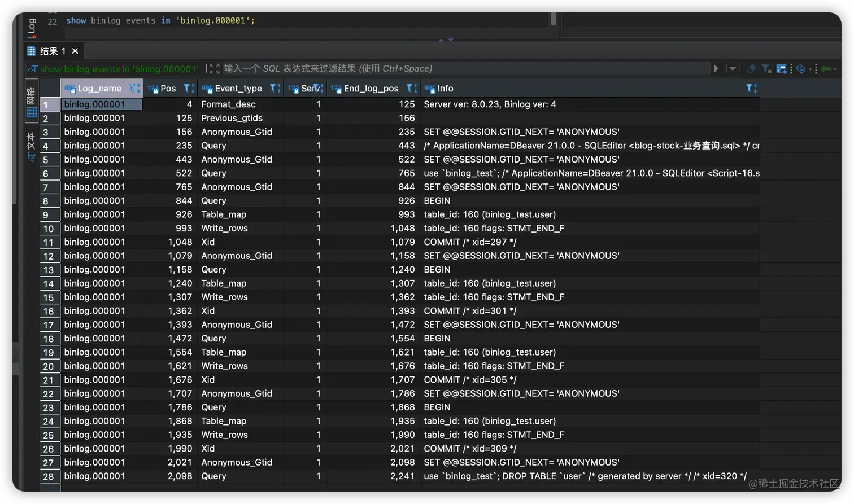The width and height of the screenshot is (854, 504).
Task: Click the refresh results icon
Action: pyautogui.click(x=800, y=69)
